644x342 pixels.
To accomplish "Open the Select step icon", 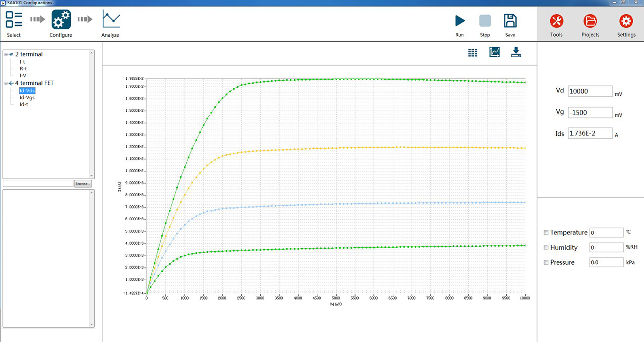I will click(14, 19).
